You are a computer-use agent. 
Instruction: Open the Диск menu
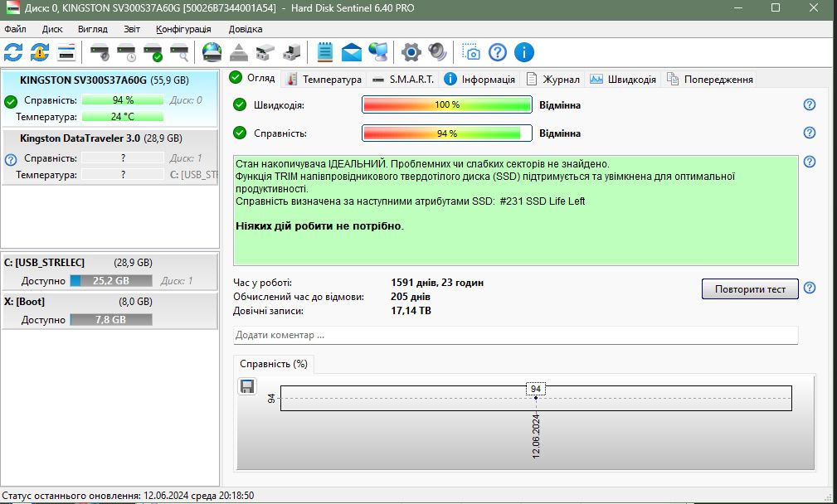[52, 29]
